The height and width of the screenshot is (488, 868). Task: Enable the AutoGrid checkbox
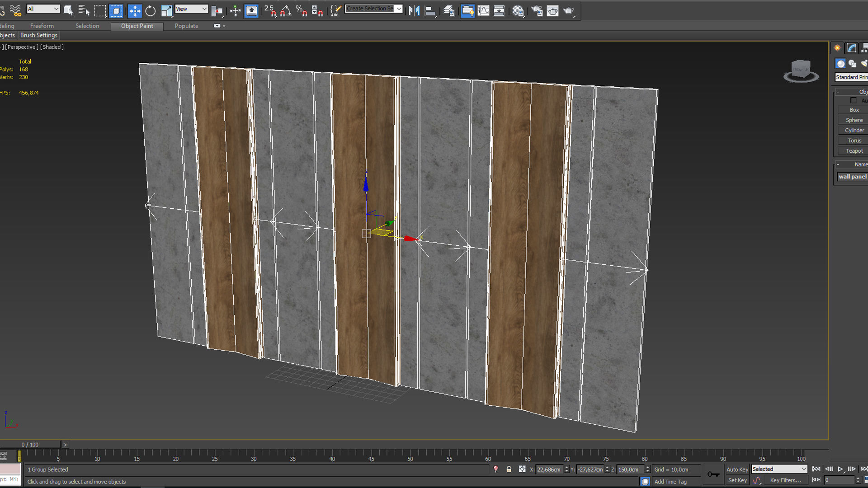click(x=854, y=100)
